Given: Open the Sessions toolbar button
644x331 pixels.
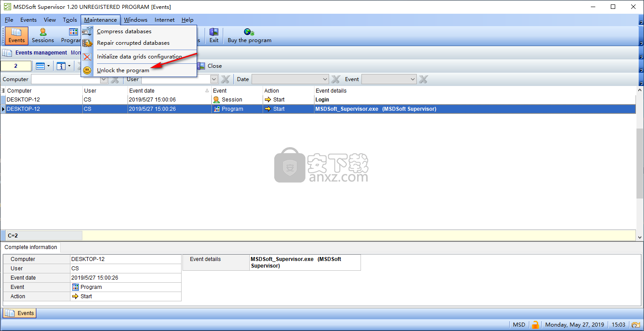Looking at the screenshot, I should pyautogui.click(x=43, y=35).
